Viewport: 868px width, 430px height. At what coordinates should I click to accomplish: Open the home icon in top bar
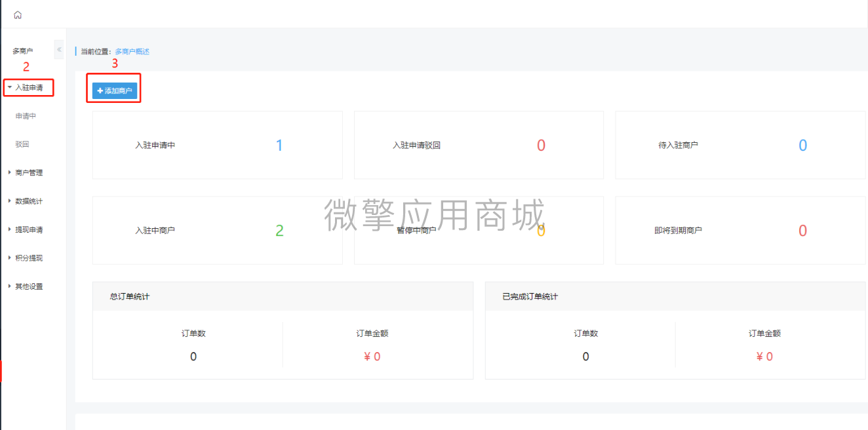(18, 15)
